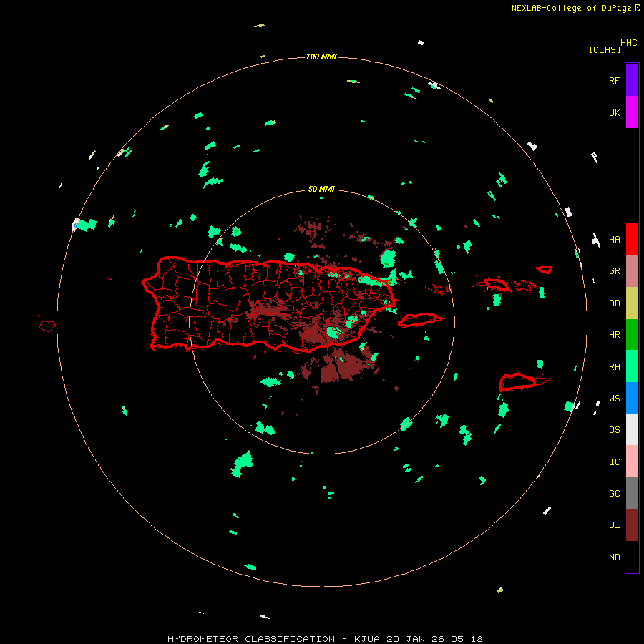The height and width of the screenshot is (644, 644).
Task: Click the WS blue legend swatch
Action: point(632,398)
